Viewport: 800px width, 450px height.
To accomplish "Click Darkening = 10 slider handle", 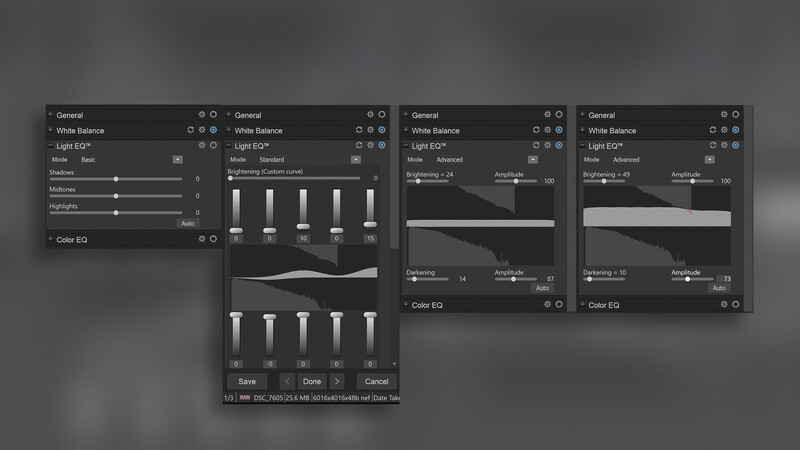I will tap(589, 279).
